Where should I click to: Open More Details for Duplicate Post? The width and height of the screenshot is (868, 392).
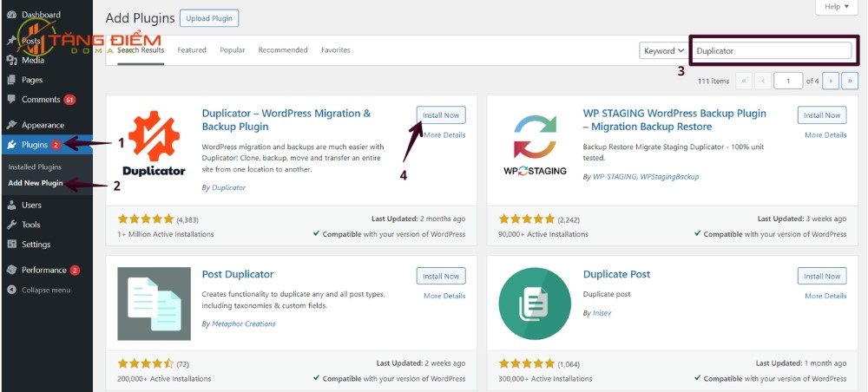pos(825,297)
